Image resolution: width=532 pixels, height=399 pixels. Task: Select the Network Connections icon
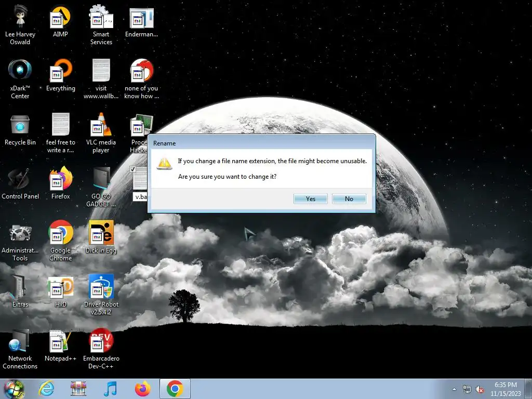coord(20,350)
